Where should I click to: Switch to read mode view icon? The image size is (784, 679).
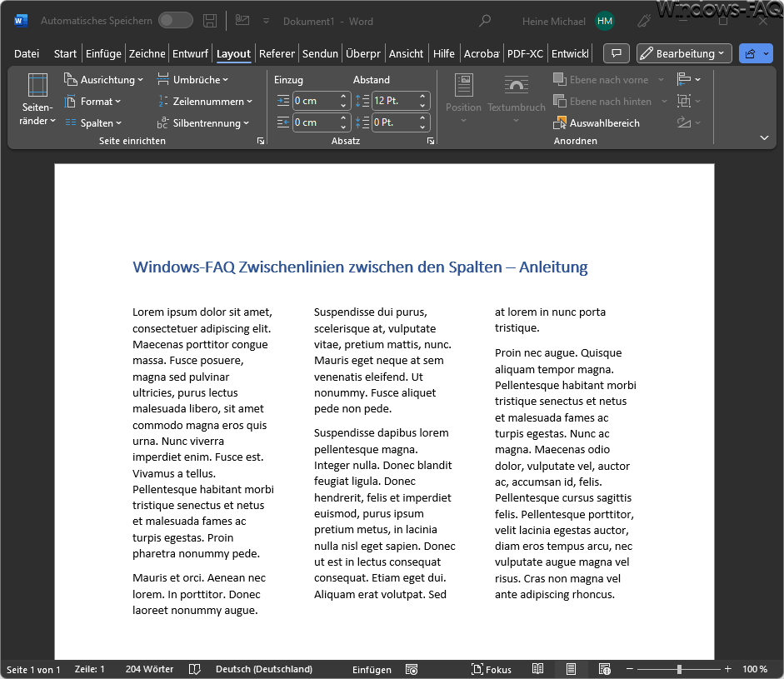point(537,669)
